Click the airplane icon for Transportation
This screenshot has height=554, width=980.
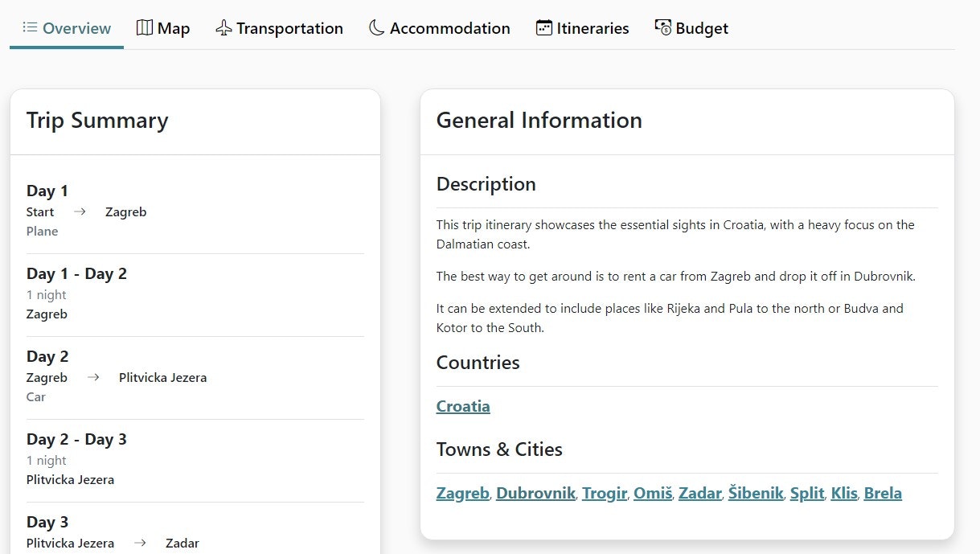point(223,28)
